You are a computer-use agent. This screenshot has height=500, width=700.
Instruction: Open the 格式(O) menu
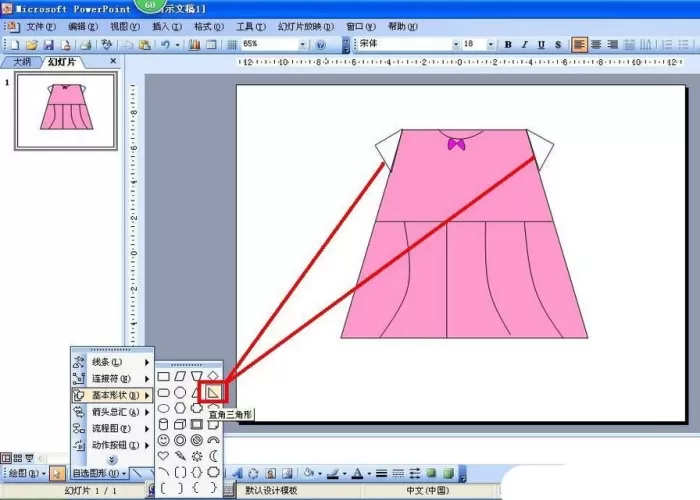coord(208,26)
